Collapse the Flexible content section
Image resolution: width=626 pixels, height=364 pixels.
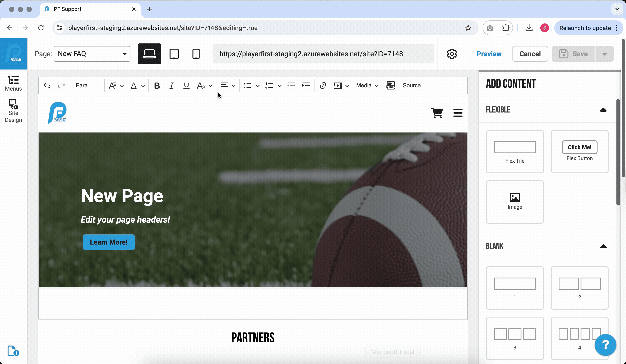[x=603, y=110]
